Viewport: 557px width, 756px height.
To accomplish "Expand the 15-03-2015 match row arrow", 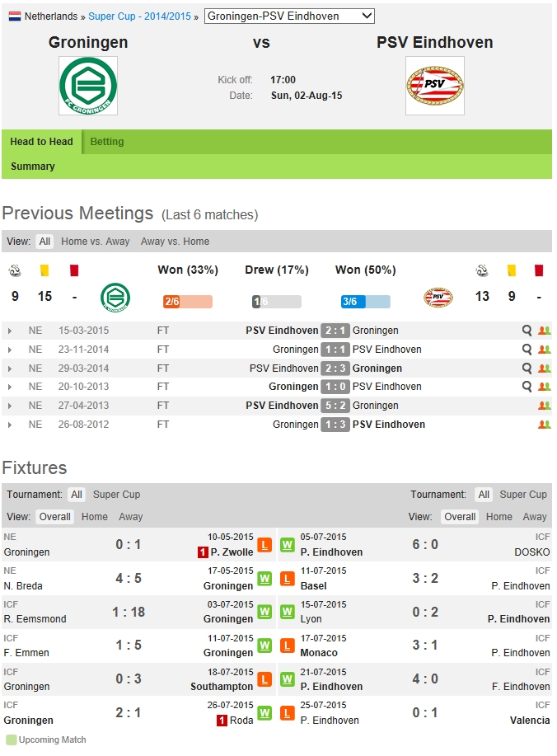I will (10, 331).
